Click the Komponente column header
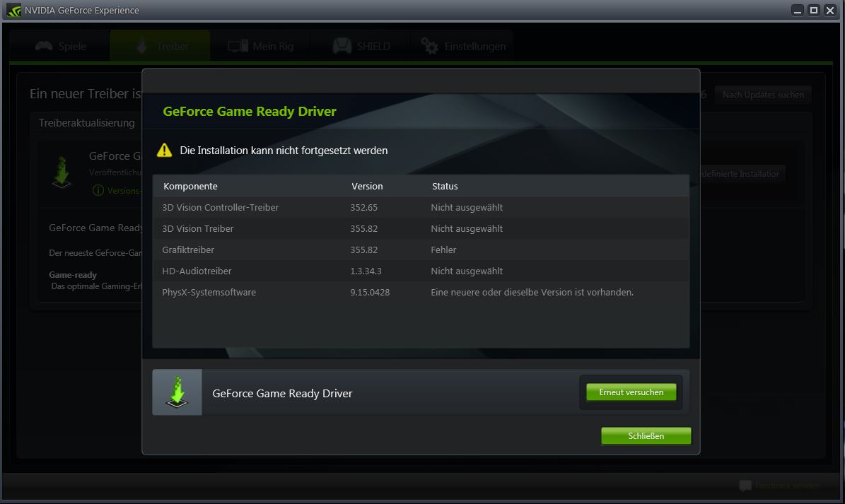This screenshot has height=504, width=845. [x=190, y=187]
